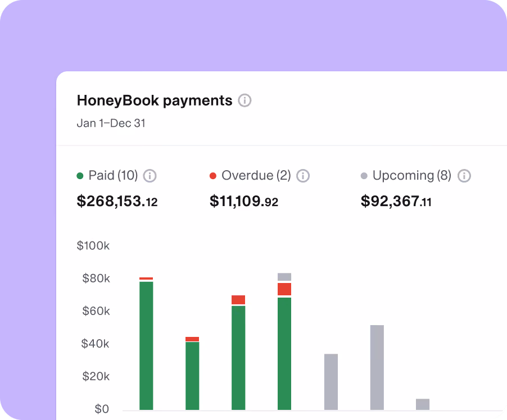Click the shortest gray upcoming bar
This screenshot has height=420, width=507.
[423, 404]
